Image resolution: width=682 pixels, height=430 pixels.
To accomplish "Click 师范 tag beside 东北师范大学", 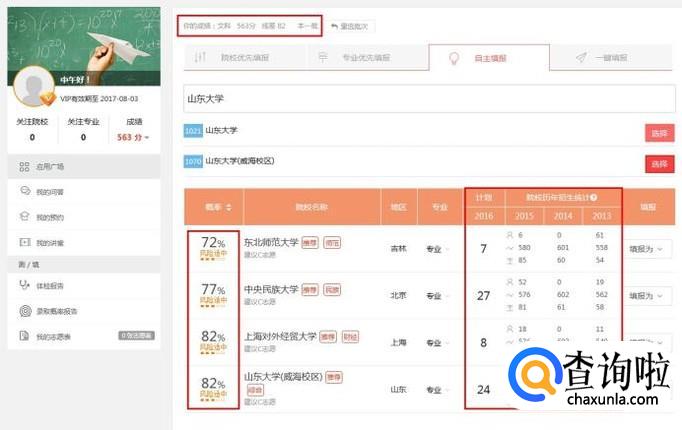I will coord(332,243).
